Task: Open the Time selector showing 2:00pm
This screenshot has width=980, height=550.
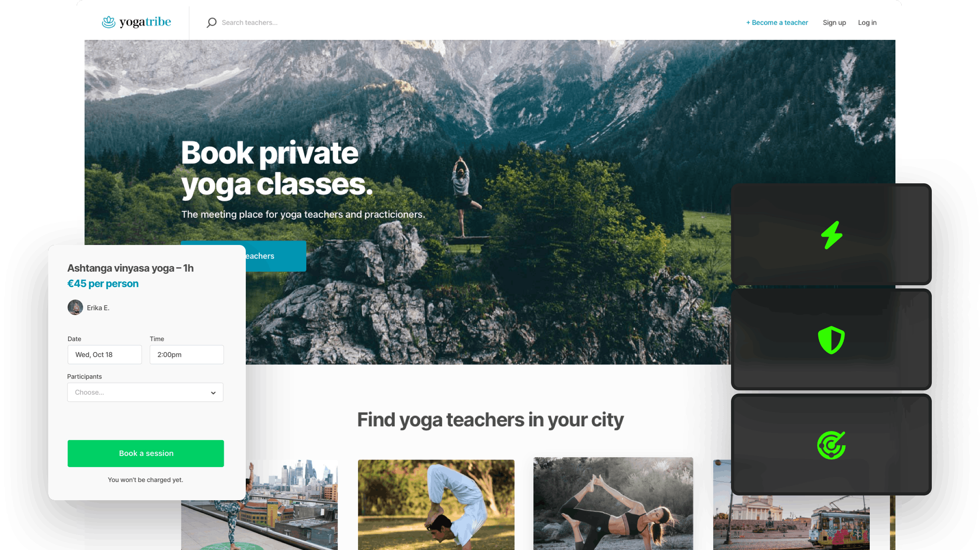Action: [187, 355]
